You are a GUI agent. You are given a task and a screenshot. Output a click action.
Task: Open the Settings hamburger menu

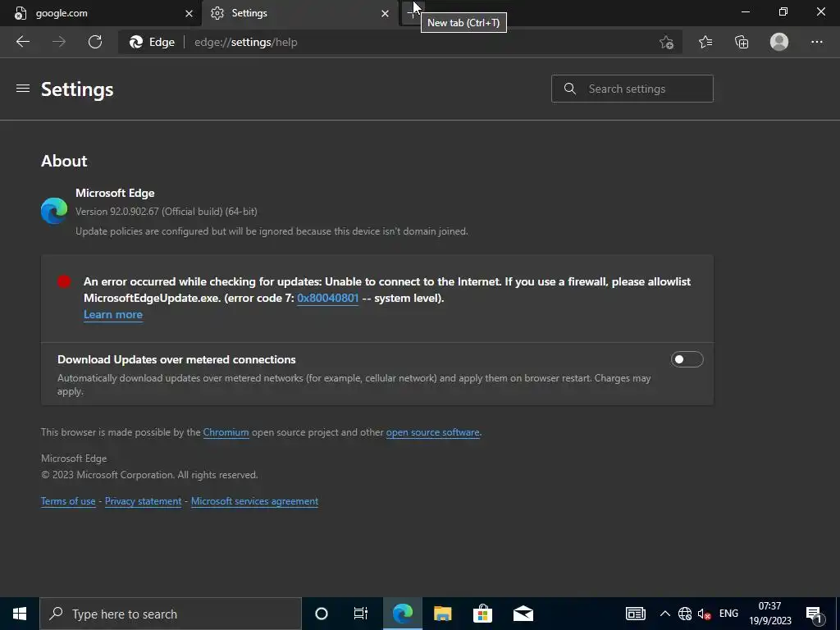23,89
